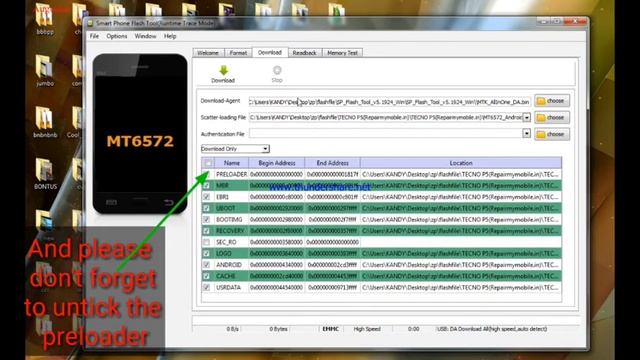Untick the LOGO checkbox
Image resolution: width=640 pixels, height=360 pixels.
click(207, 253)
